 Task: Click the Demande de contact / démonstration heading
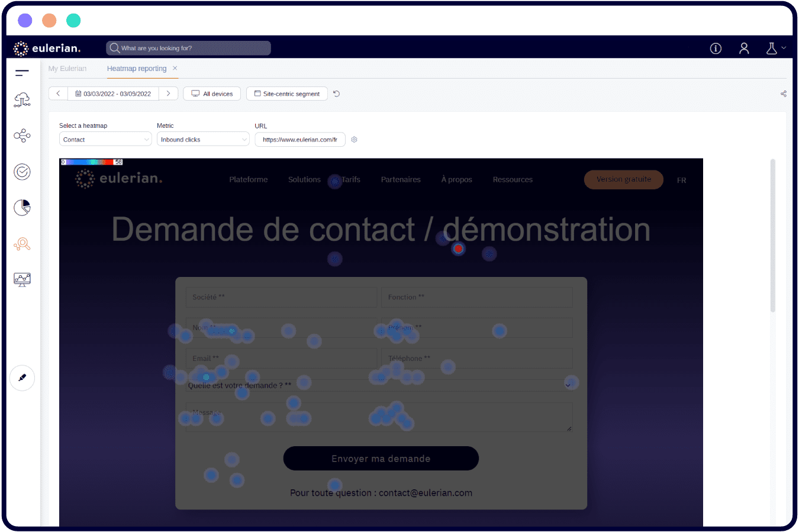[x=381, y=230]
